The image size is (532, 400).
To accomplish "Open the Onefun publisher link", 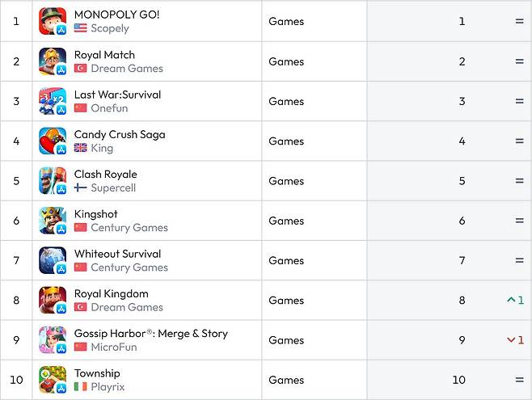I will click(x=109, y=108).
